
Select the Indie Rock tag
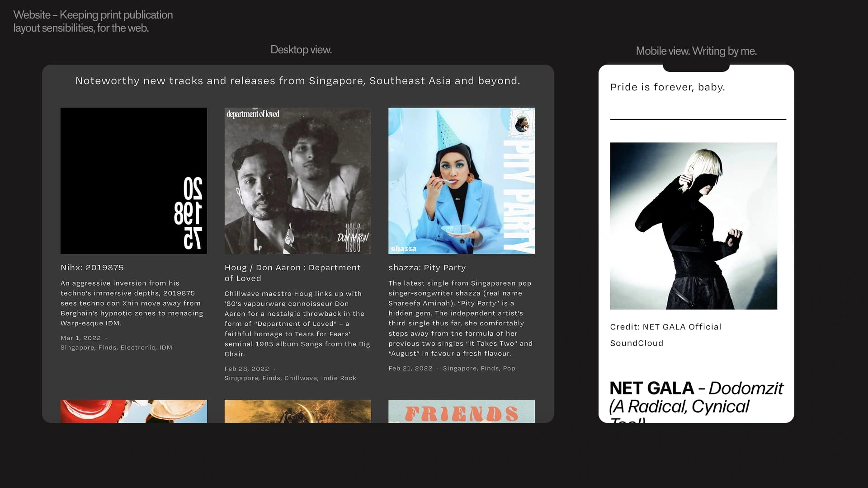point(338,378)
